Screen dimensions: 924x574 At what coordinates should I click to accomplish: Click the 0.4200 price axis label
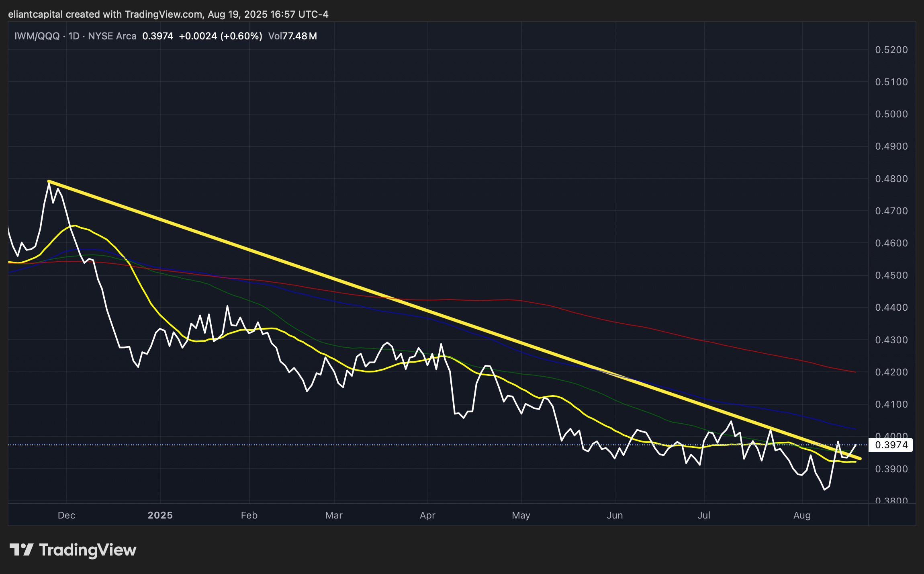click(x=891, y=372)
